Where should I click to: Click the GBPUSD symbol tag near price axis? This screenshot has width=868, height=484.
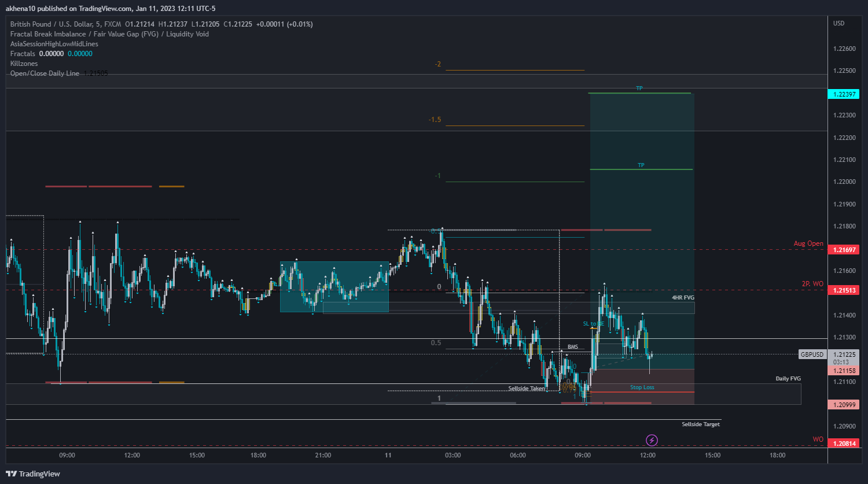(812, 354)
